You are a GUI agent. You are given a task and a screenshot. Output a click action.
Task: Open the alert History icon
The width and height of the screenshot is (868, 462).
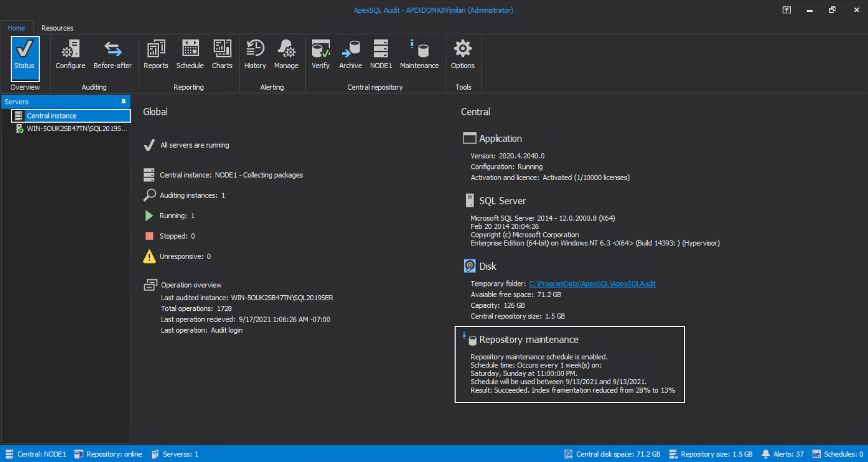(x=255, y=54)
